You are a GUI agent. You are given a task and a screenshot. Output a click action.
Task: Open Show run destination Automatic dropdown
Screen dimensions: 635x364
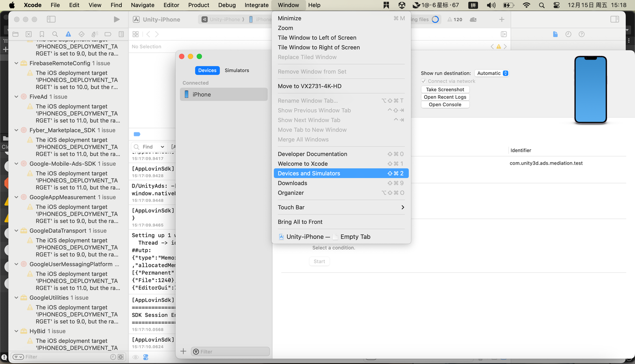tap(492, 73)
